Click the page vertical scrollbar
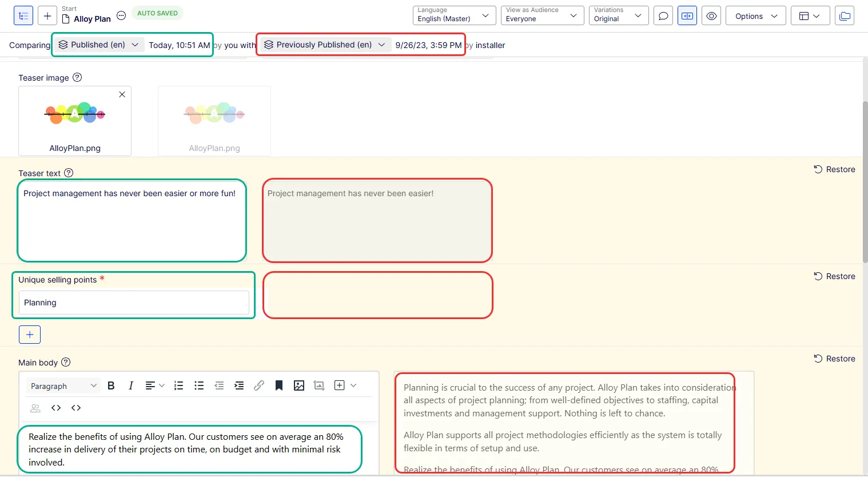 pyautogui.click(x=865, y=182)
